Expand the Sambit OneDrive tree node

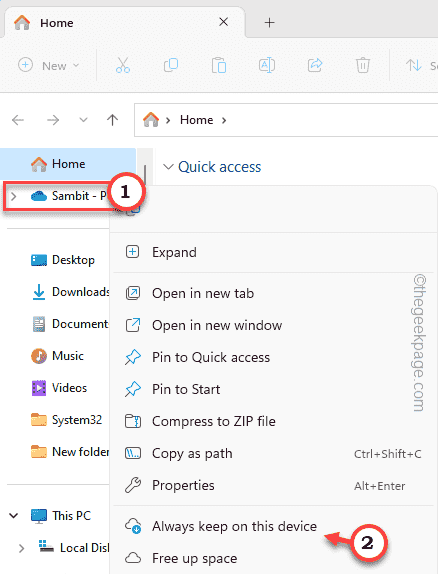pyautogui.click(x=14, y=196)
